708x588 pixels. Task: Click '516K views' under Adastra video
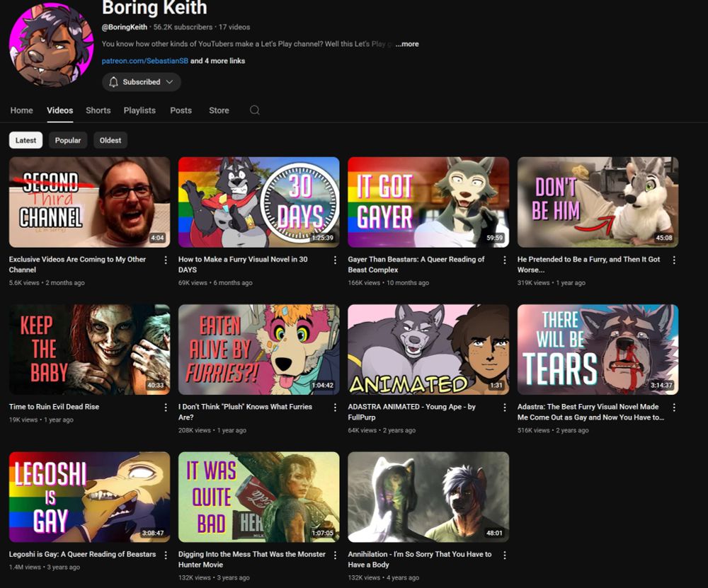click(534, 430)
